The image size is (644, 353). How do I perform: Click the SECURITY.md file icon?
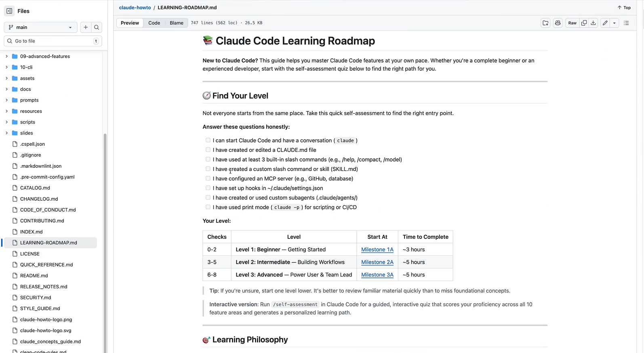coord(15,298)
